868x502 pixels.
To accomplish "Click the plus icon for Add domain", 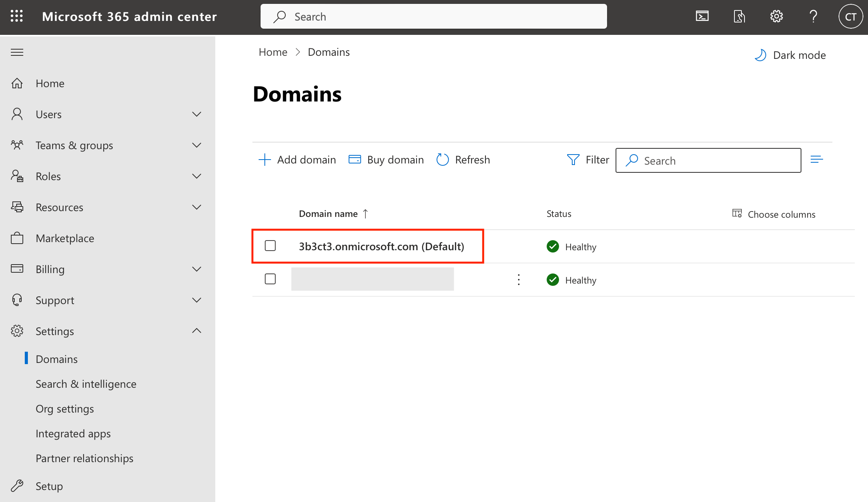I will (x=265, y=160).
